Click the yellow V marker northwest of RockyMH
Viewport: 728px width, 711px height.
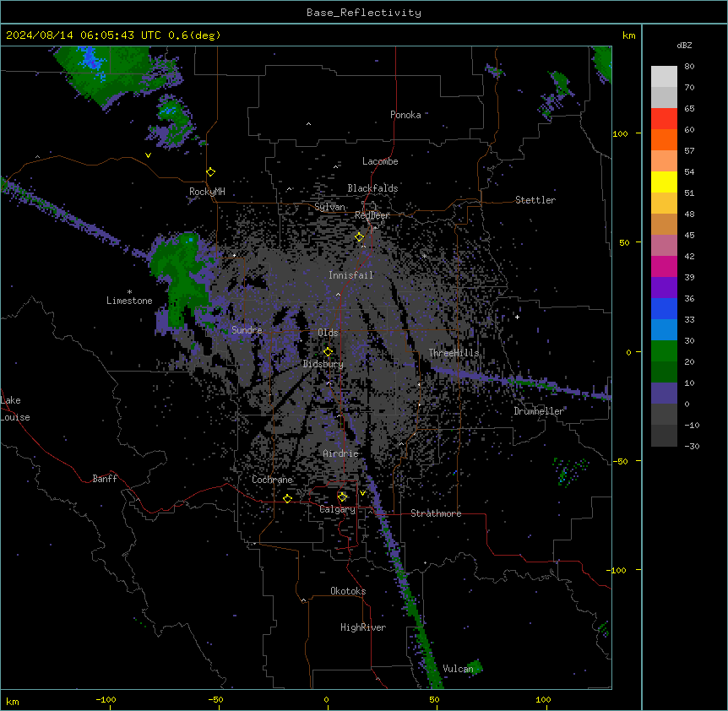[x=148, y=155]
